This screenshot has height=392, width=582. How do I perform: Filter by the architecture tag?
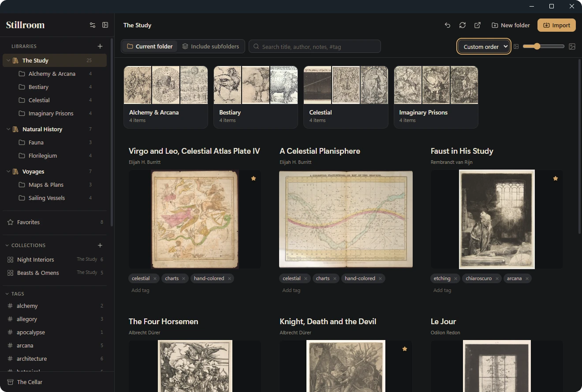(x=55, y=359)
